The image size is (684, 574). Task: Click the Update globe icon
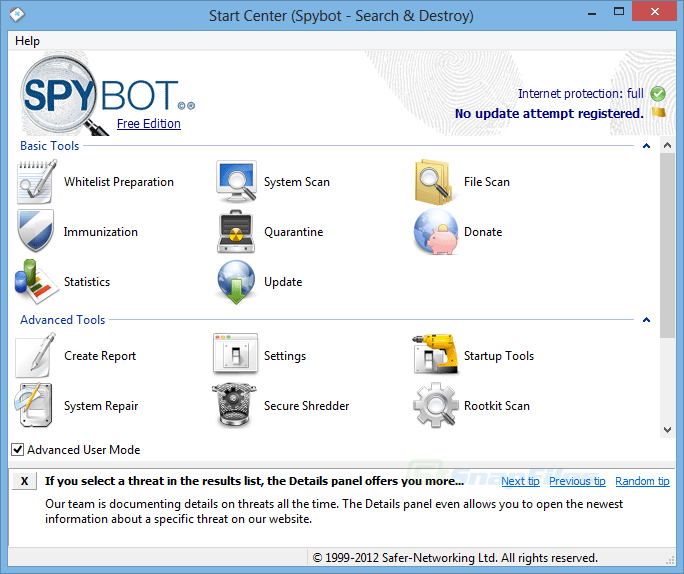tap(236, 282)
